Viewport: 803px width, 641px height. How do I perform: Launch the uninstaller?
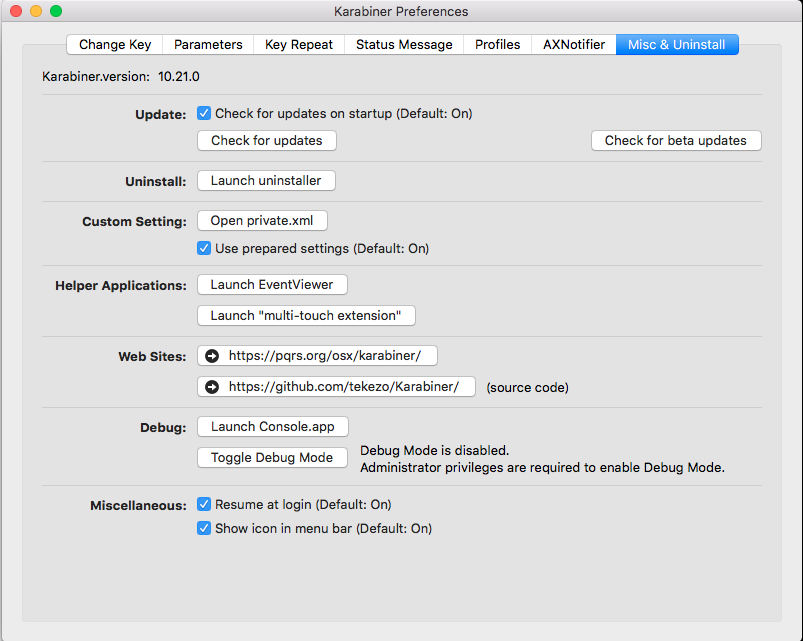tap(266, 181)
